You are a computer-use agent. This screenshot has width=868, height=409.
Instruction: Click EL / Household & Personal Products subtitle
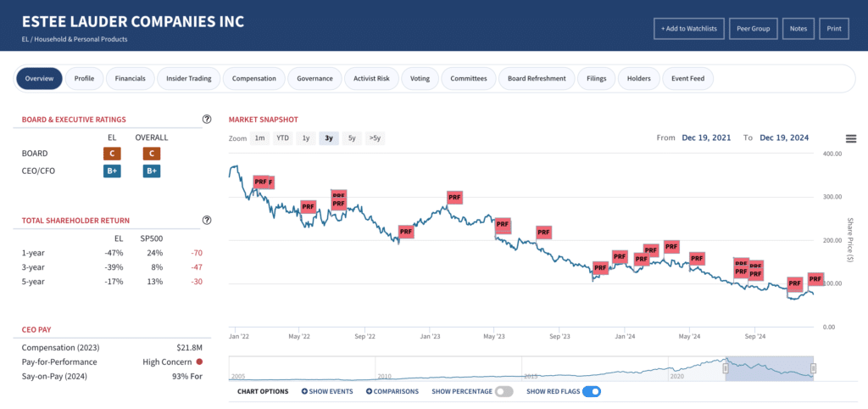click(x=75, y=39)
